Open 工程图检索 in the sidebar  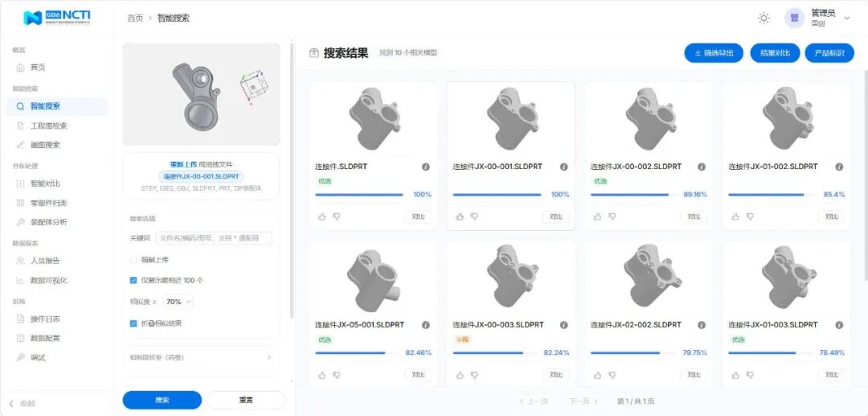[x=56, y=126]
